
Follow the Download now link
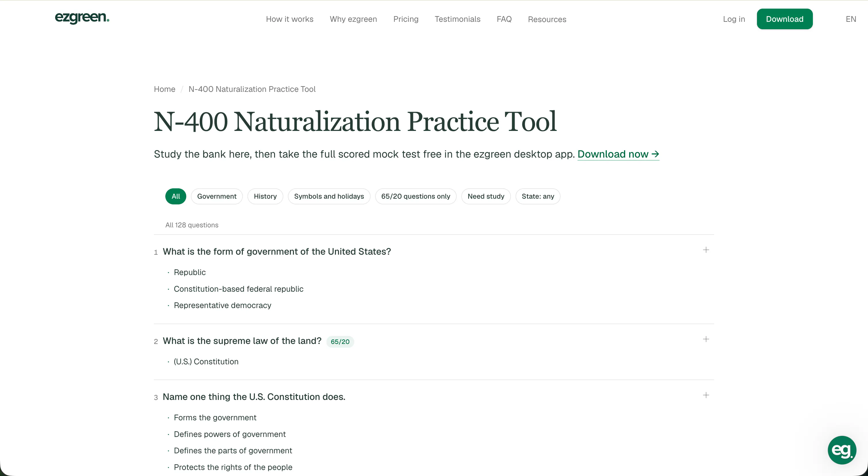(618, 154)
